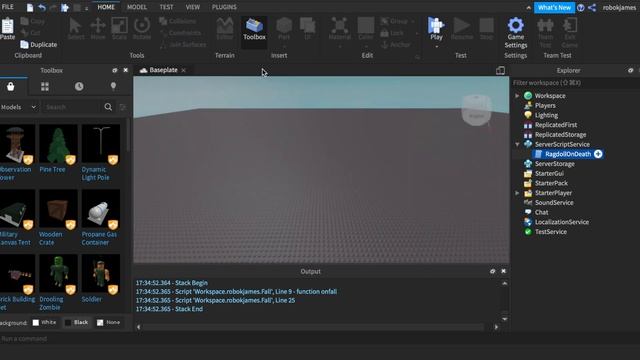This screenshot has width=640, height=360.
Task: Switch to the PLUGINS ribbon tab
Action: (224, 7)
